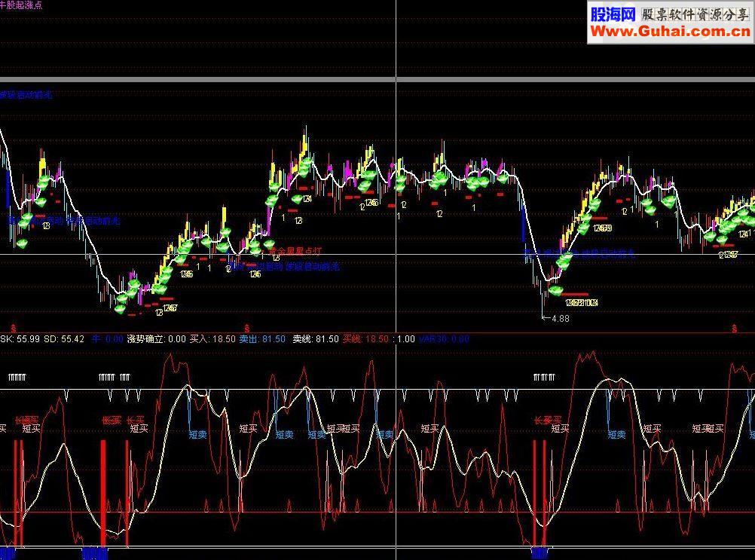Select the dark blue VAR30: 0.00 readout
This screenshot has width=755, height=560.
click(x=444, y=339)
